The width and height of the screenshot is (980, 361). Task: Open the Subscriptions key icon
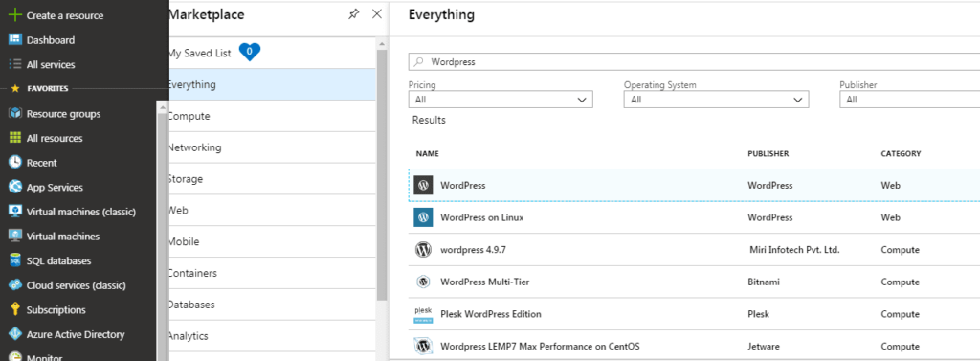(15, 309)
